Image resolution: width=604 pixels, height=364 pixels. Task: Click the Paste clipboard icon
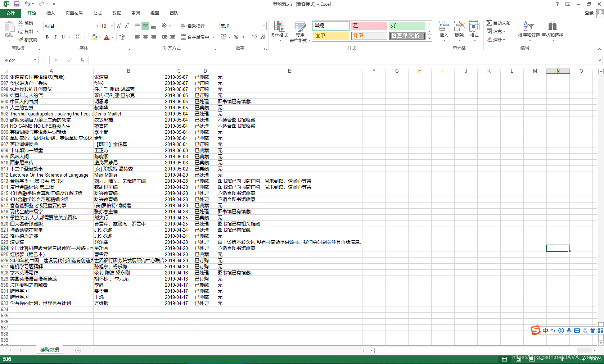(9, 26)
